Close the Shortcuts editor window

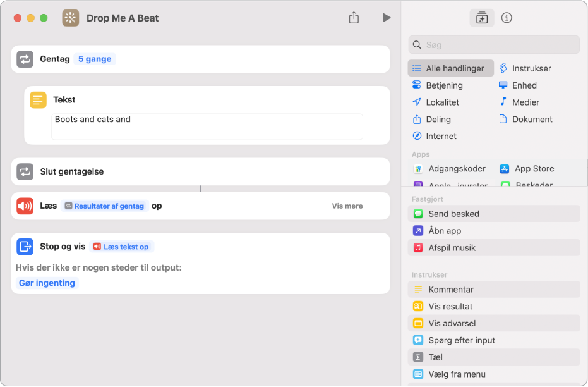click(18, 18)
